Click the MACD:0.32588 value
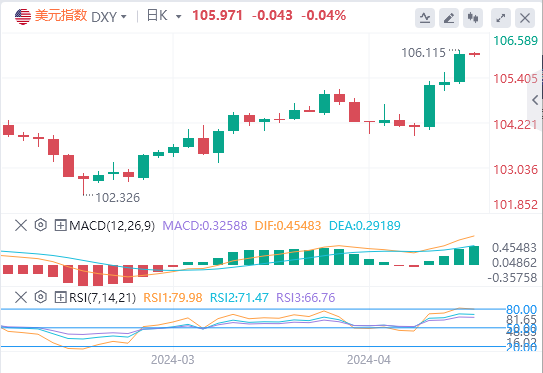 point(205,226)
